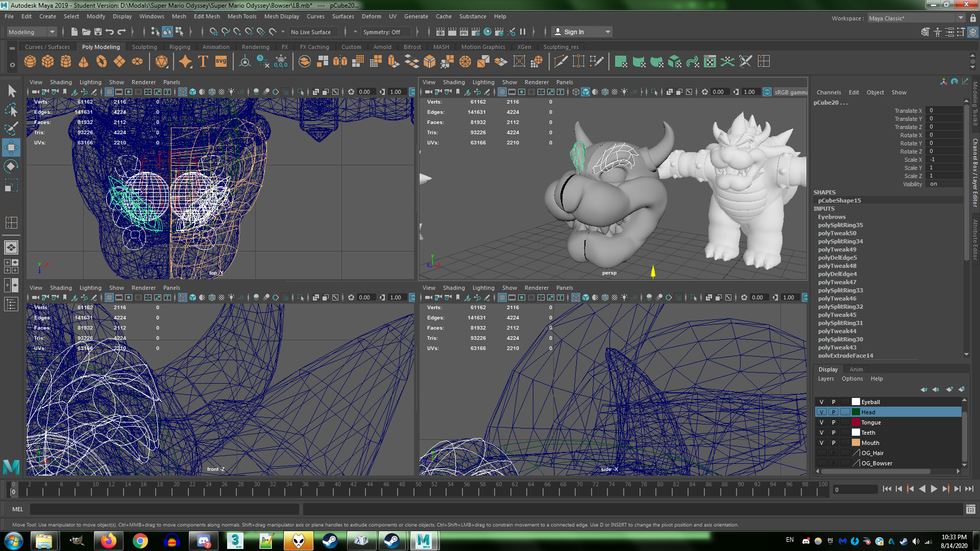The width and height of the screenshot is (980, 551).
Task: Toggle visibility V of Mouth layer
Action: [x=821, y=443]
